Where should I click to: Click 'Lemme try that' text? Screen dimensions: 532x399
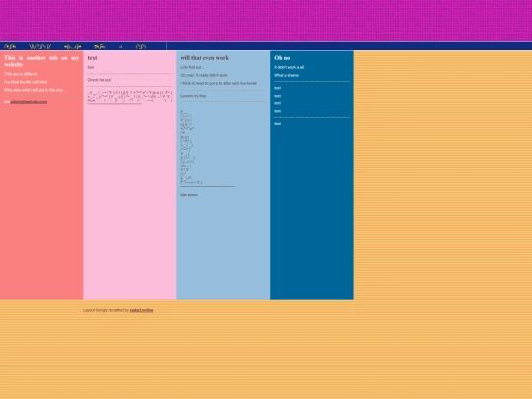[193, 96]
